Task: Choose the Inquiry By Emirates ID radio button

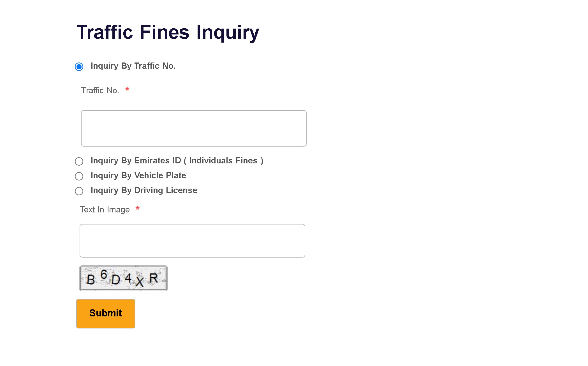Action: (79, 161)
